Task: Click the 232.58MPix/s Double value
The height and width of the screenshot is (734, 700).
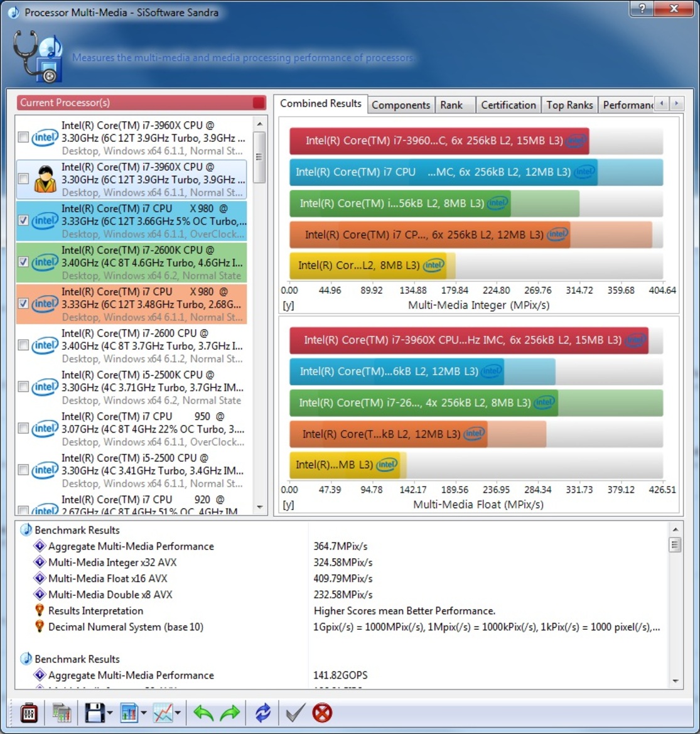Action: point(343,594)
